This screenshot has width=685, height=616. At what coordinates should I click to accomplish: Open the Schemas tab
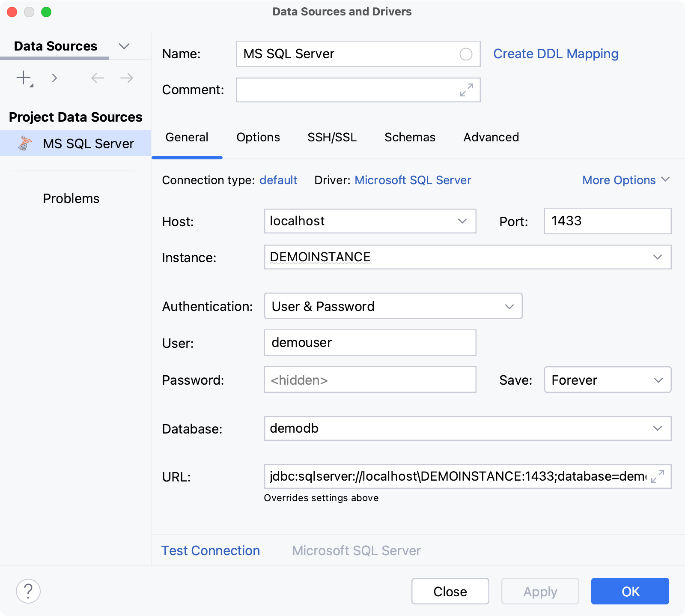409,137
